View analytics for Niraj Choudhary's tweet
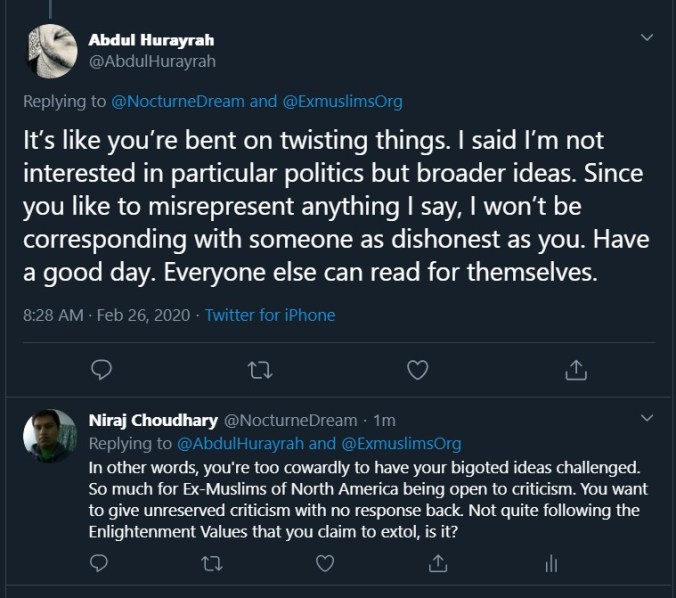Screen dimensions: 676x598 pos(550,564)
